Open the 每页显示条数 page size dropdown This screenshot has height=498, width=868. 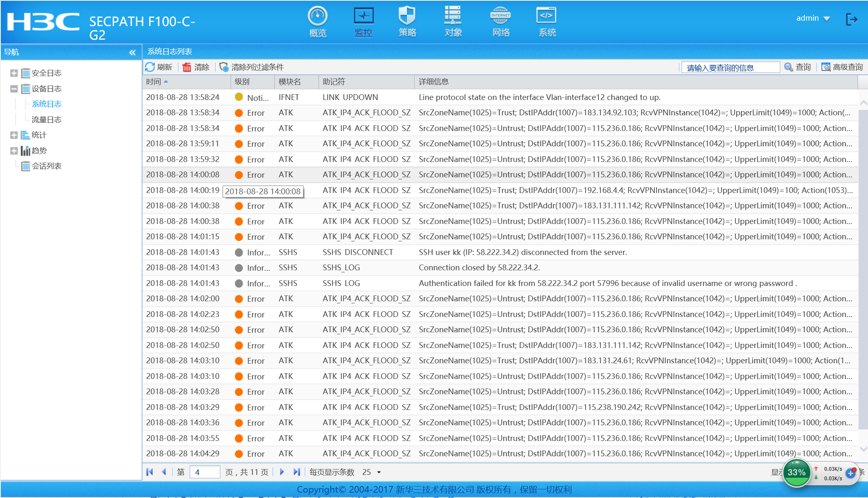[379, 472]
